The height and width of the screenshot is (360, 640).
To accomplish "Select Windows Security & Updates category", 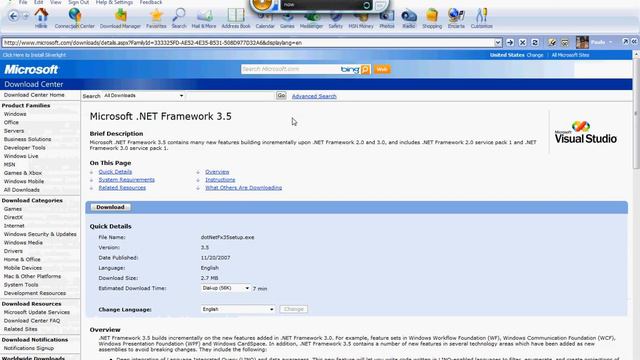I will tap(40, 234).
